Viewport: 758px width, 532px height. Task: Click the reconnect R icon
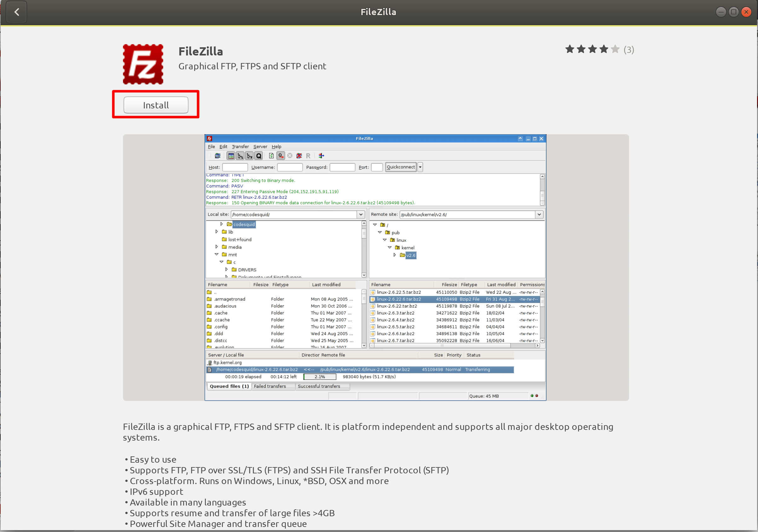[x=308, y=156]
